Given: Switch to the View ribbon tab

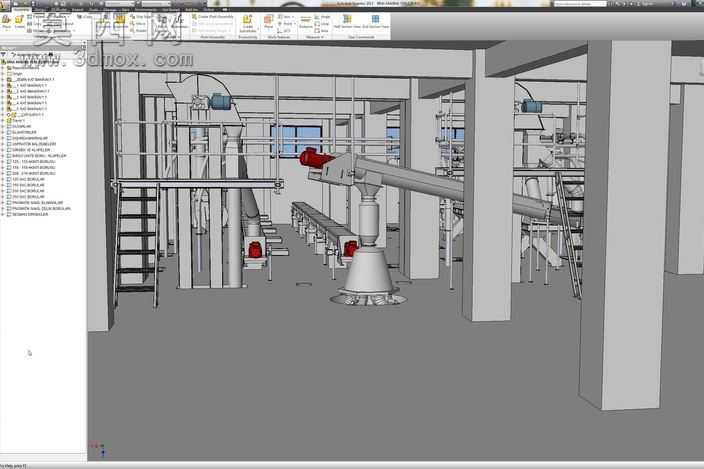Looking at the screenshot, I should [x=125, y=9].
